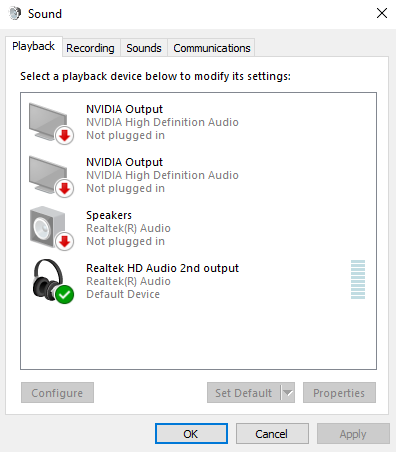Select the first NVIDIA Output monitor icon
Viewport: 396px width, 452px height.
pyautogui.click(x=51, y=123)
